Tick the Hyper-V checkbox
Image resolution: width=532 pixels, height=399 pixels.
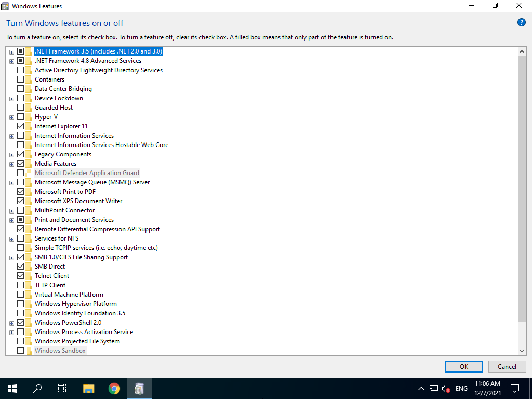[x=20, y=117]
